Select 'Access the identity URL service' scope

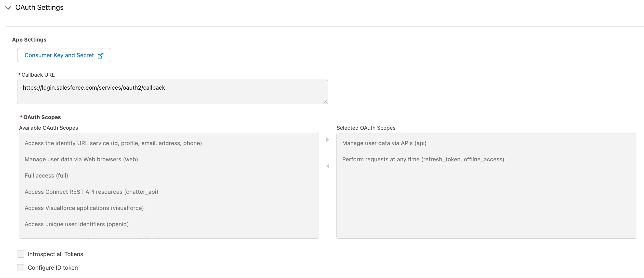(x=169, y=143)
